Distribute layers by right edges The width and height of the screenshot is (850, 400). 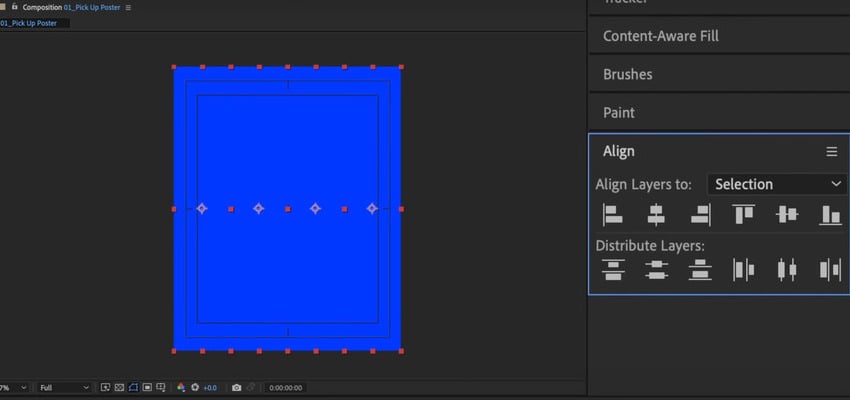830,269
